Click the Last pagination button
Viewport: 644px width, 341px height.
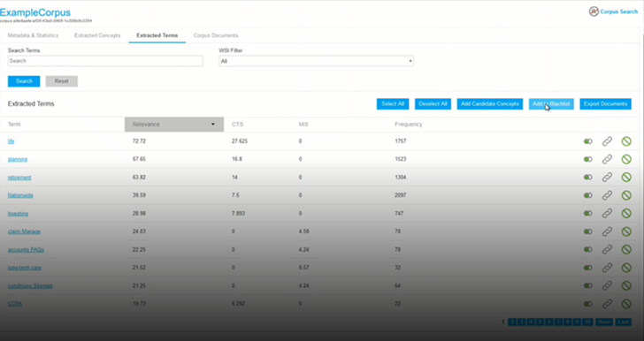coord(623,322)
